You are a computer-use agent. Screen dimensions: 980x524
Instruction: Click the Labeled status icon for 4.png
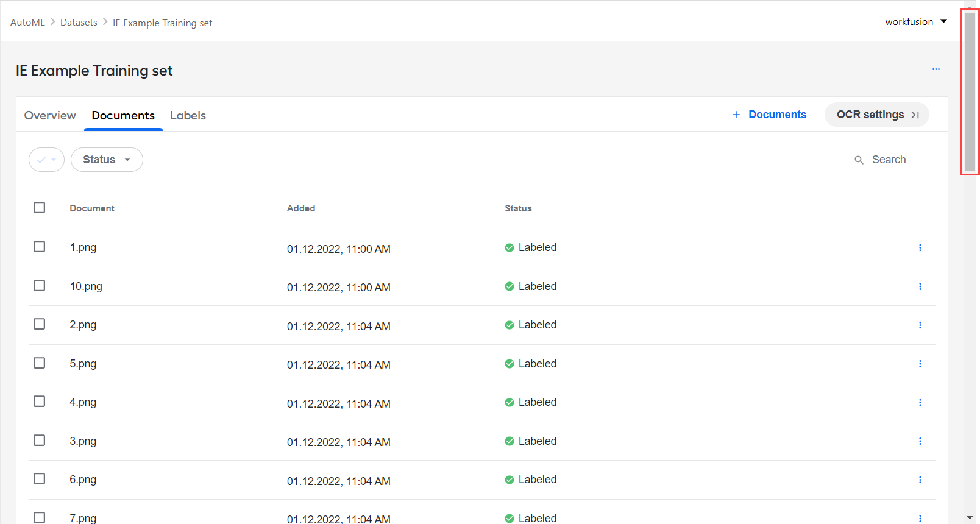(x=510, y=403)
